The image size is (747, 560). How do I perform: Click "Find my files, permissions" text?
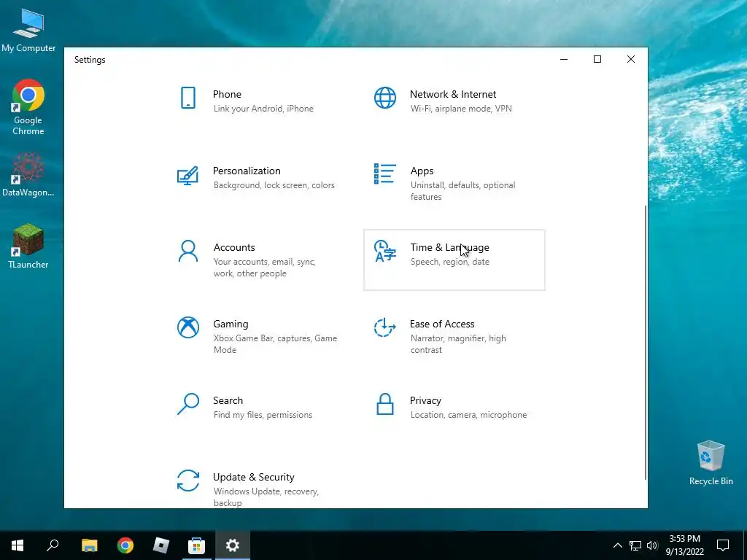(x=263, y=415)
